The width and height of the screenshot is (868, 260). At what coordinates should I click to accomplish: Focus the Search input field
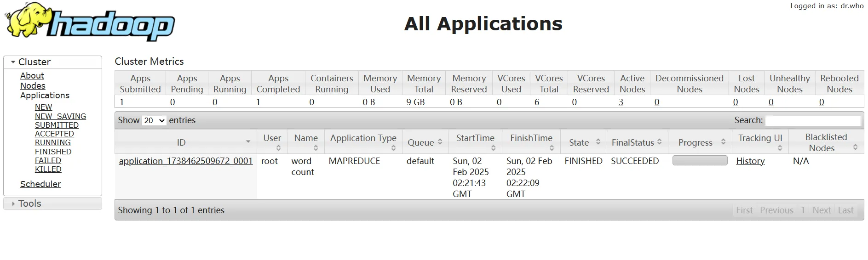pos(813,120)
